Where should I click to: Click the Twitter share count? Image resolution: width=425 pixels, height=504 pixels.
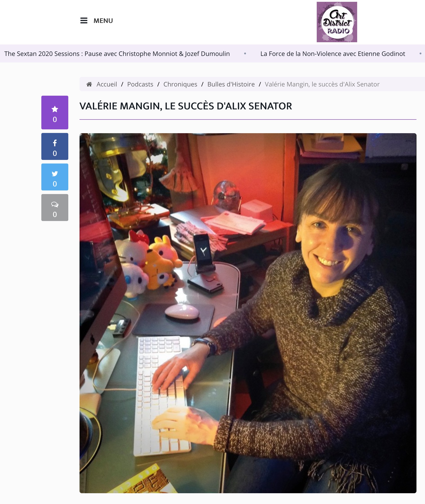point(55,184)
